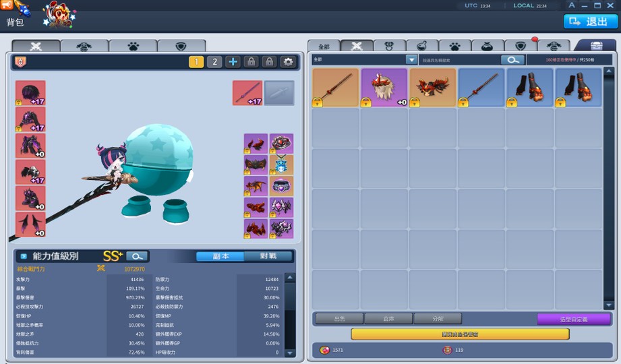The image size is (621, 364).
Task: Click the inventory search magnifier button
Action: coord(513,60)
